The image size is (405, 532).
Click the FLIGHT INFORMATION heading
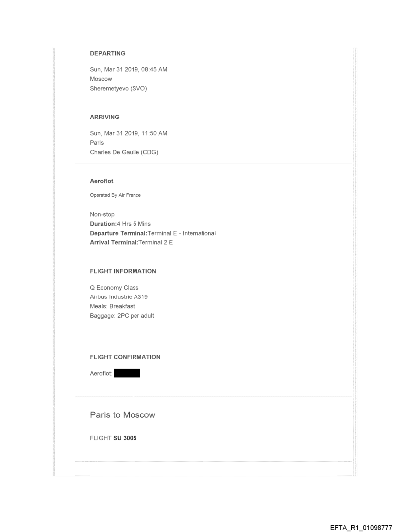pos(123,271)
